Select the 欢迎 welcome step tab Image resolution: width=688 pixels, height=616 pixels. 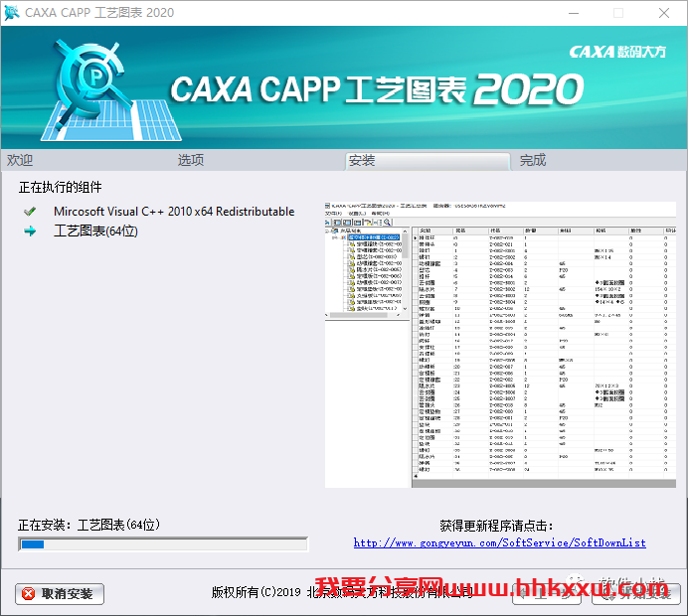tap(20, 160)
